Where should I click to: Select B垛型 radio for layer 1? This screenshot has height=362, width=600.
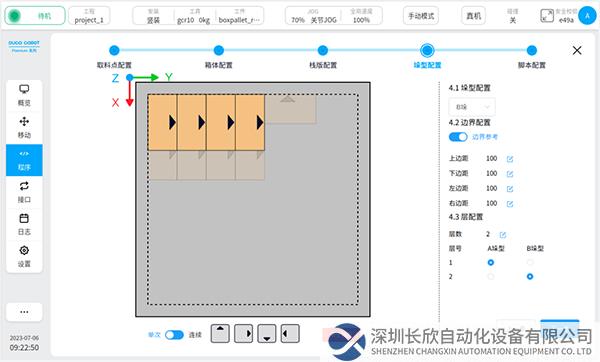pos(530,262)
